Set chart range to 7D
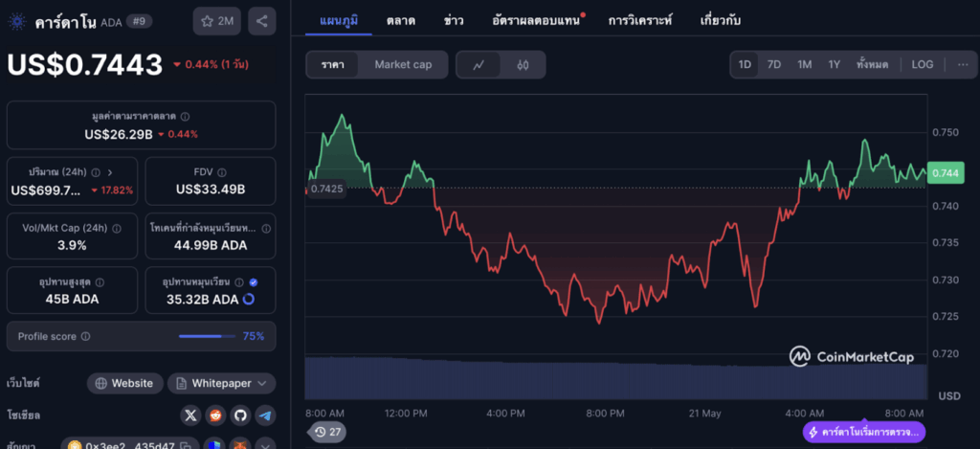This screenshot has height=449, width=980. click(774, 64)
